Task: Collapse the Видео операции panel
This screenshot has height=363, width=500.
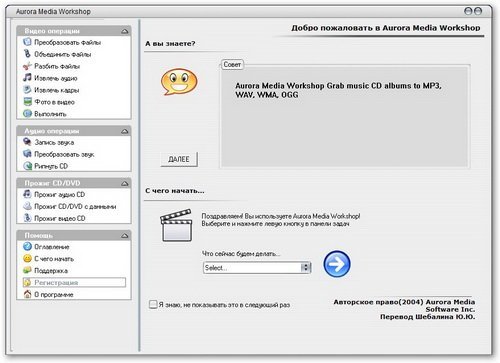Action: click(x=125, y=31)
